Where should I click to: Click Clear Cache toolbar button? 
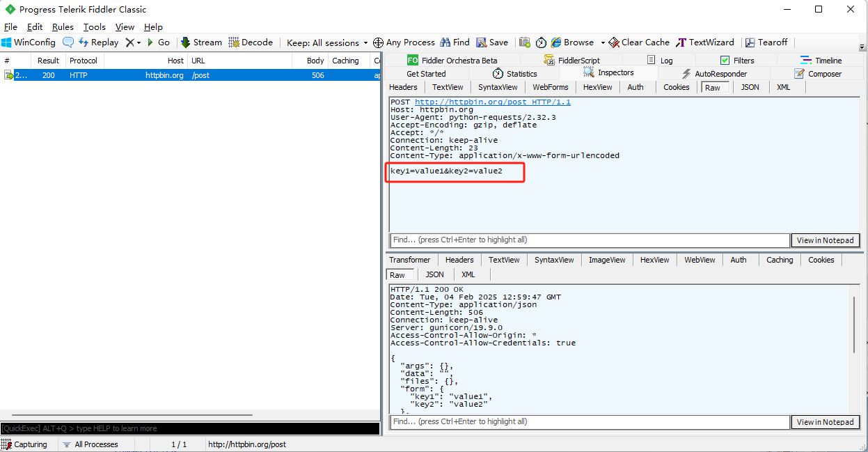(639, 42)
